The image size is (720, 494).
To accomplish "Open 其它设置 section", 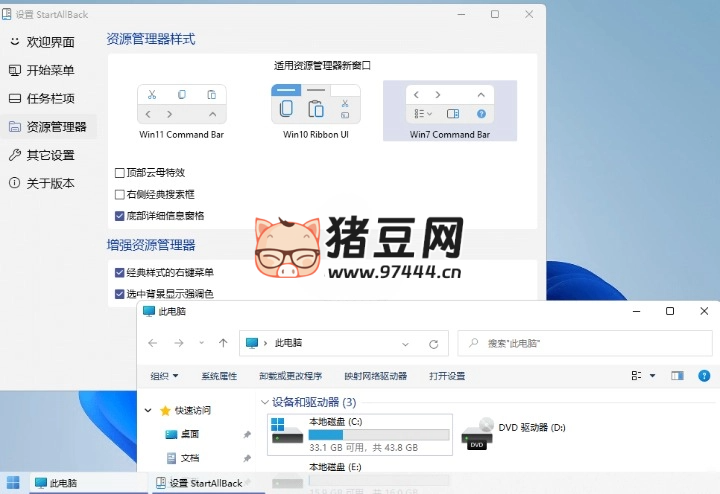I will click(x=42, y=155).
